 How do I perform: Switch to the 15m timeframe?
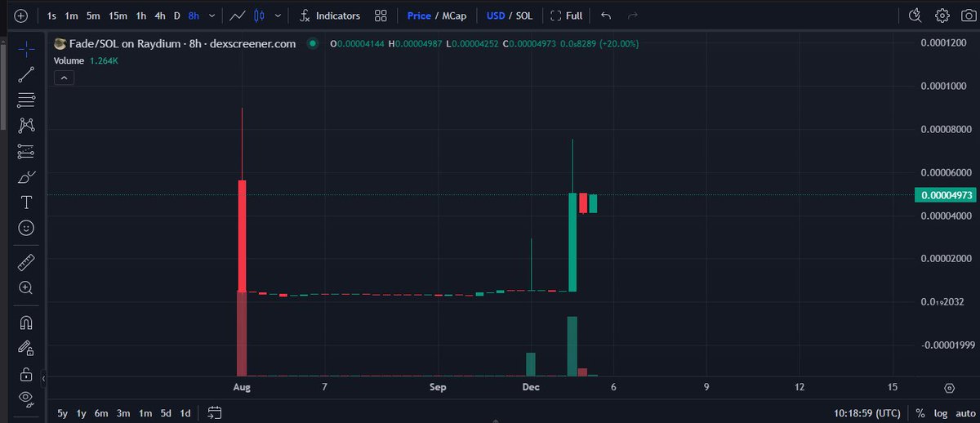pyautogui.click(x=118, y=16)
